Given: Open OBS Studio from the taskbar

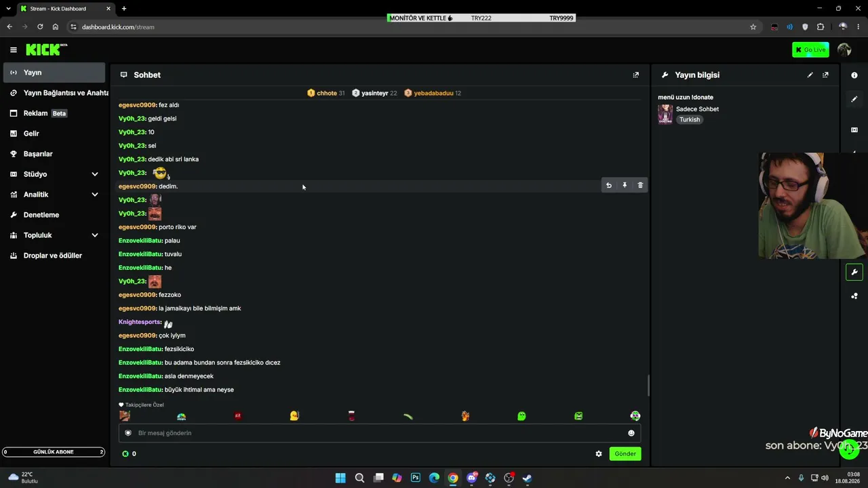Looking at the screenshot, I should pos(509,478).
